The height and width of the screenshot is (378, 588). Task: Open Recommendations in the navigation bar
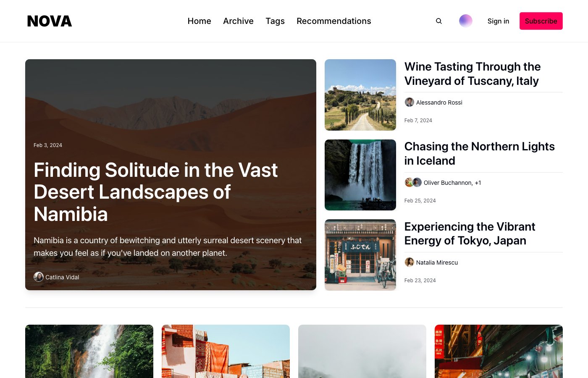click(x=333, y=21)
